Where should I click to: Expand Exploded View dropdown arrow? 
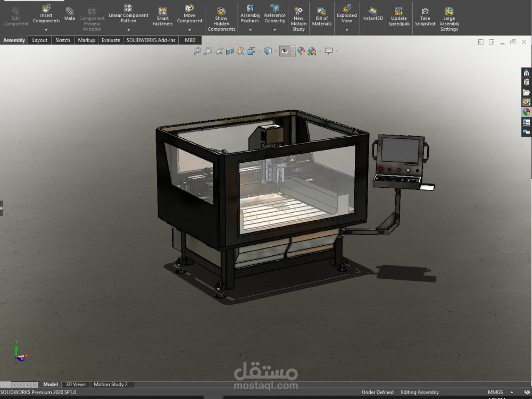(x=347, y=30)
